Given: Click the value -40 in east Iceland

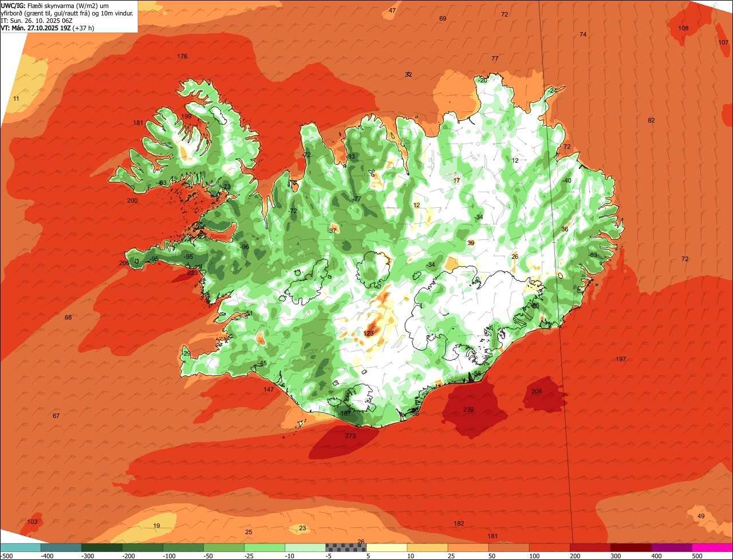Looking at the screenshot, I should (x=566, y=180).
